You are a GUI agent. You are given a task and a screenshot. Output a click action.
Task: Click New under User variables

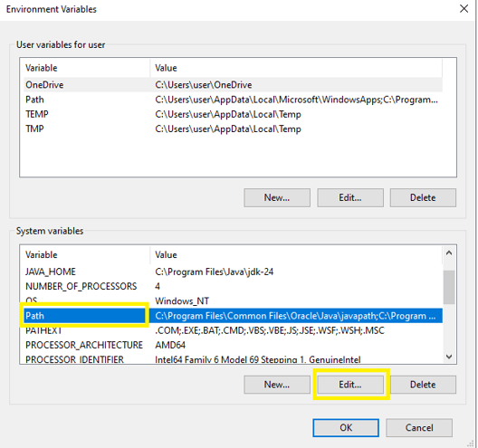coord(277,197)
